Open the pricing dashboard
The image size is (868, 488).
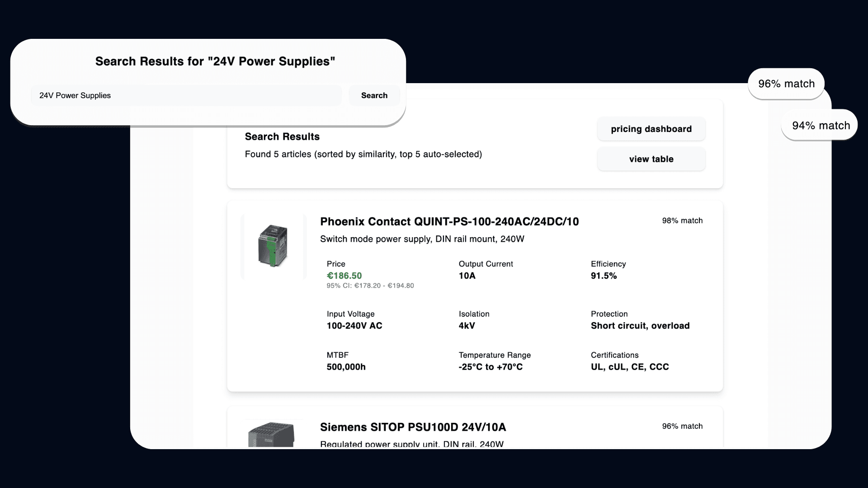pos(651,129)
